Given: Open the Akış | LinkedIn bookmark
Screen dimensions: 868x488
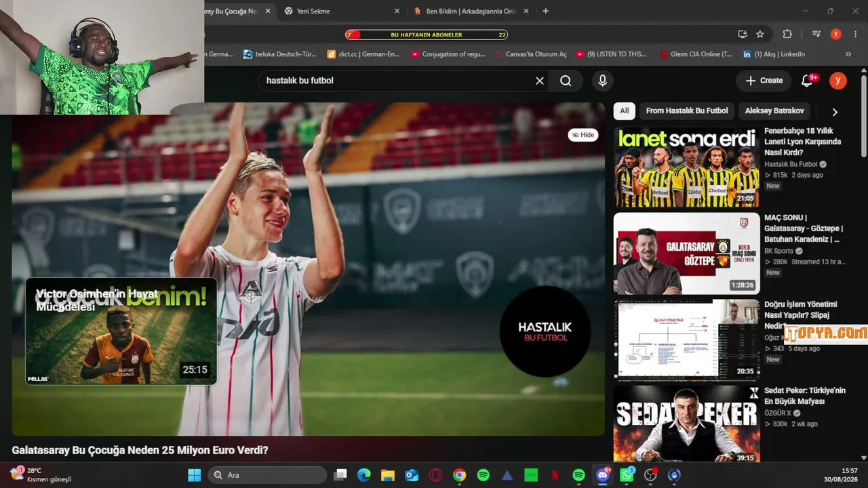Looking at the screenshot, I should tap(774, 54).
